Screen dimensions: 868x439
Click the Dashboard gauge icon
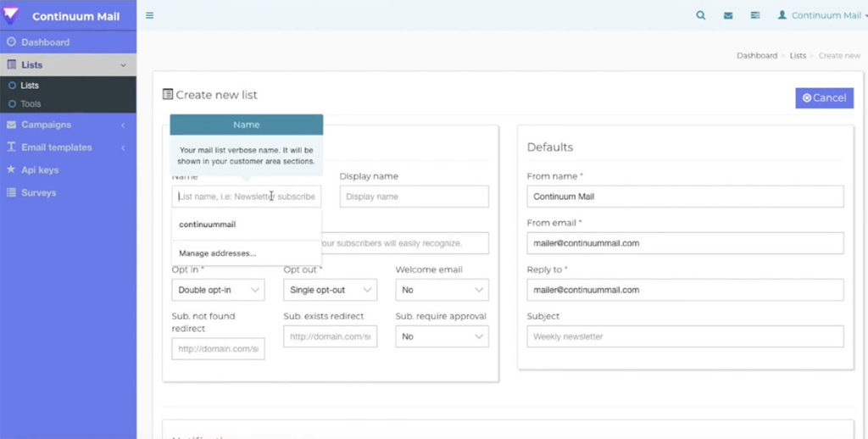click(11, 42)
